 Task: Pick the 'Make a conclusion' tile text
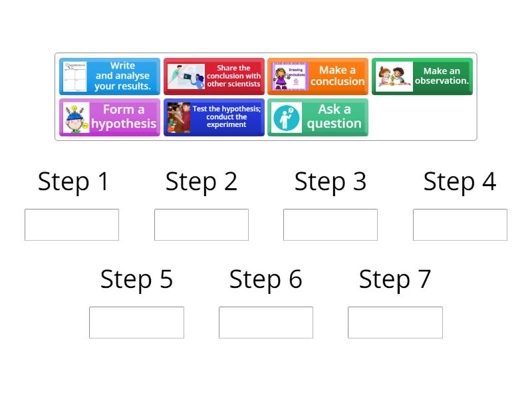(337, 76)
